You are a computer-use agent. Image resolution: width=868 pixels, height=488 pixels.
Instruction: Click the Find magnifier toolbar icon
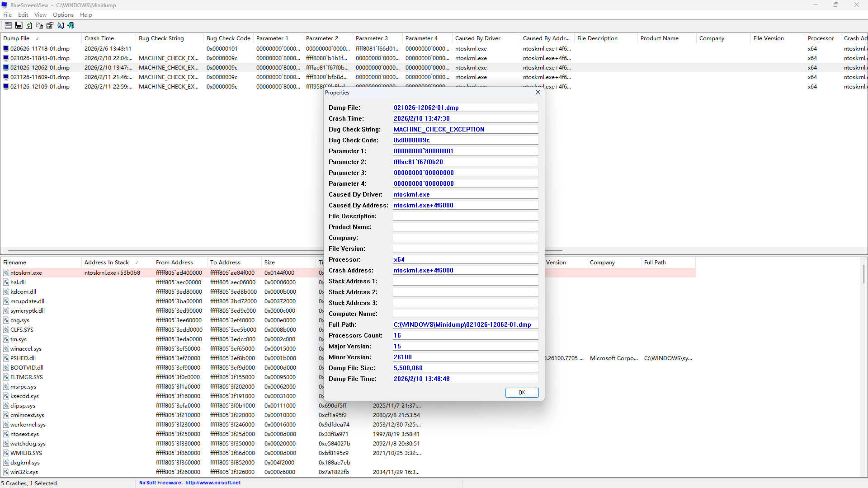pos(61,25)
